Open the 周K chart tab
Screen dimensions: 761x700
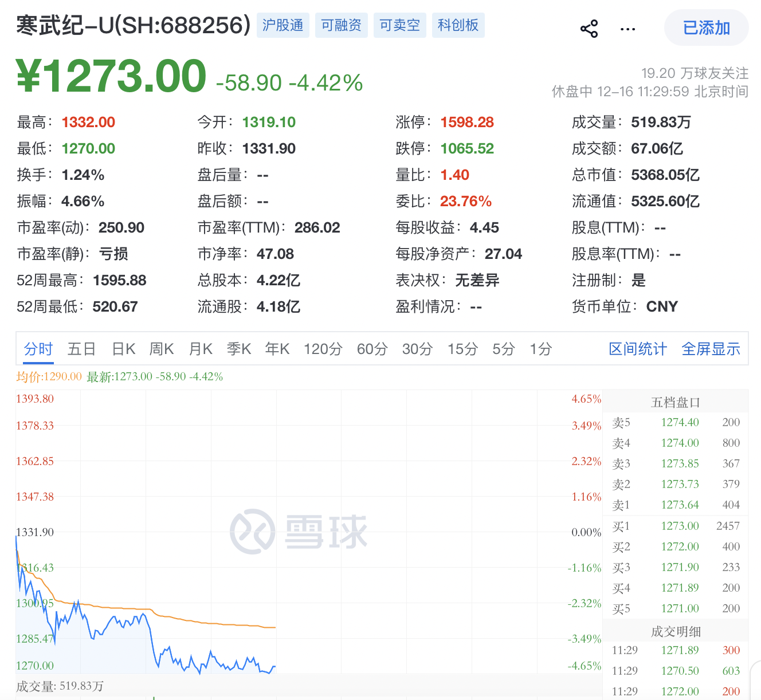tap(162, 349)
